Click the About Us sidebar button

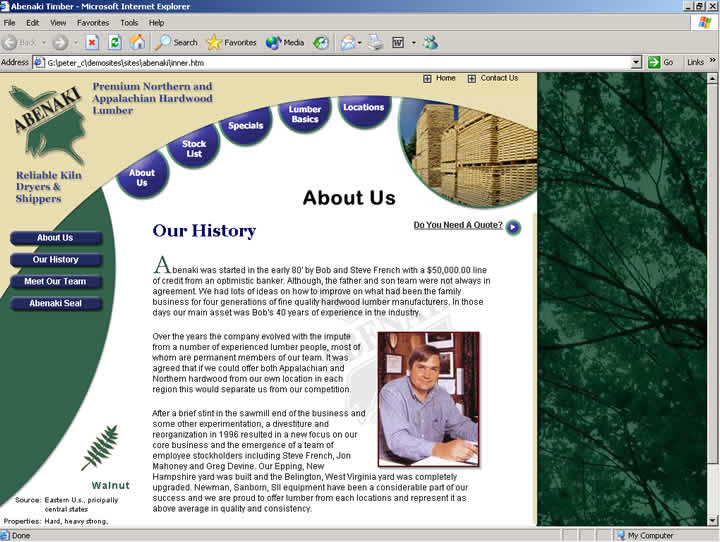pyautogui.click(x=55, y=238)
